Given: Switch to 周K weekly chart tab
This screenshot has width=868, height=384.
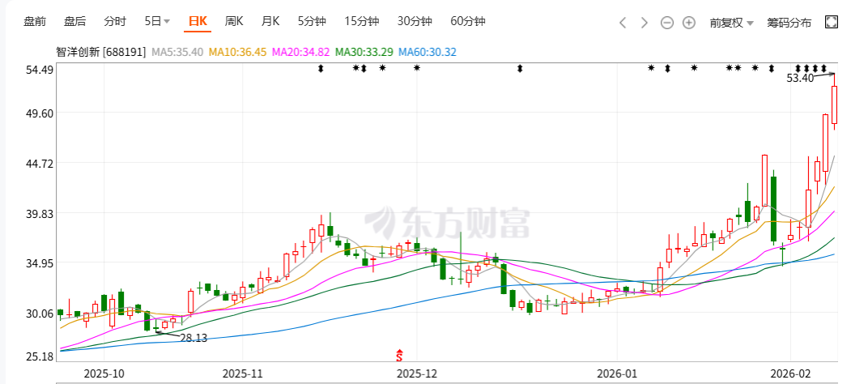Looking at the screenshot, I should 234,22.
